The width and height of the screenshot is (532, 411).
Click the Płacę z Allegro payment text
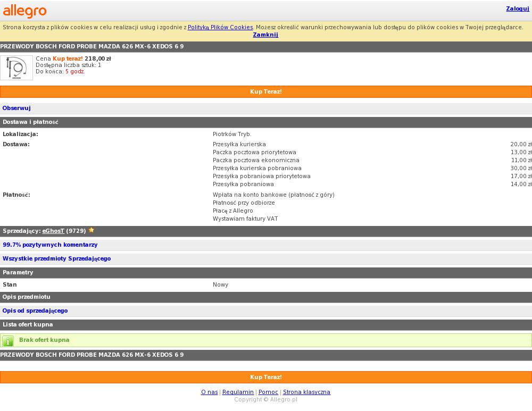(x=233, y=211)
